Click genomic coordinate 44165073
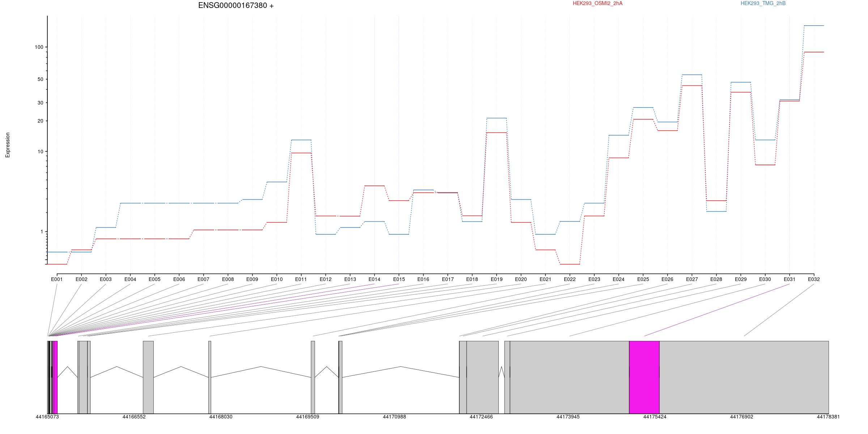The height and width of the screenshot is (434, 868). pos(47,417)
